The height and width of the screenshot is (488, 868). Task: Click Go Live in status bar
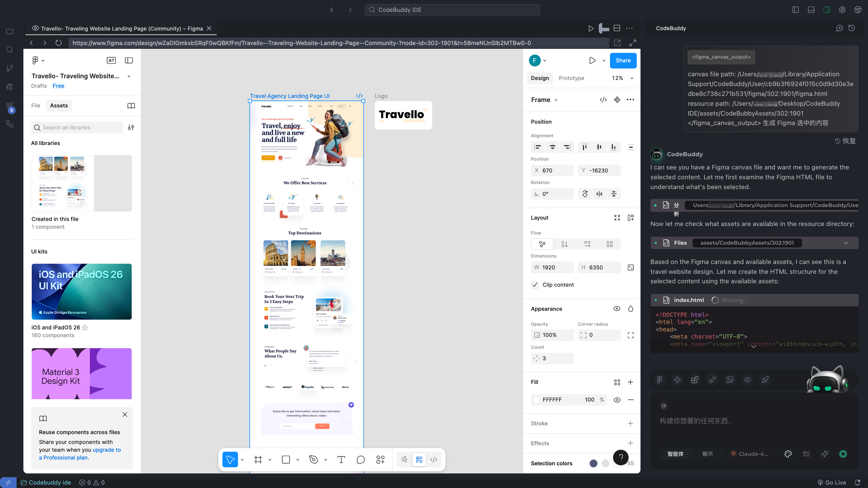pos(831,482)
